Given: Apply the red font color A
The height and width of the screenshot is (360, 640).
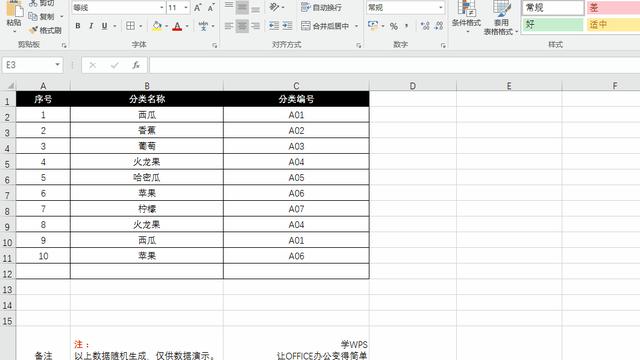Looking at the screenshot, I should point(177,26).
